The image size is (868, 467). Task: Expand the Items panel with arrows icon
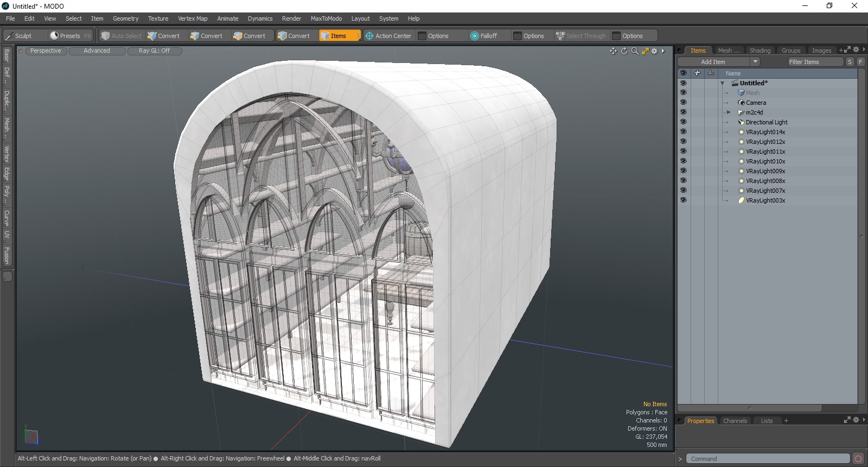(x=847, y=50)
